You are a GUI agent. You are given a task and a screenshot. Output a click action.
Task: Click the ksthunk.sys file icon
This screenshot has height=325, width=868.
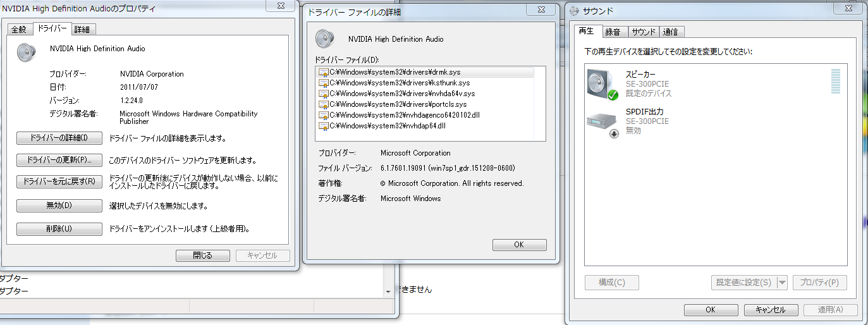[x=323, y=83]
